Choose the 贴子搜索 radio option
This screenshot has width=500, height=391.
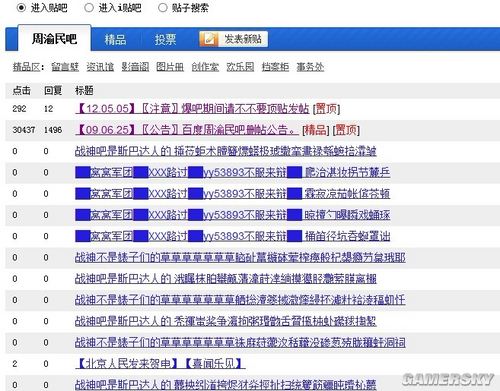(x=162, y=7)
